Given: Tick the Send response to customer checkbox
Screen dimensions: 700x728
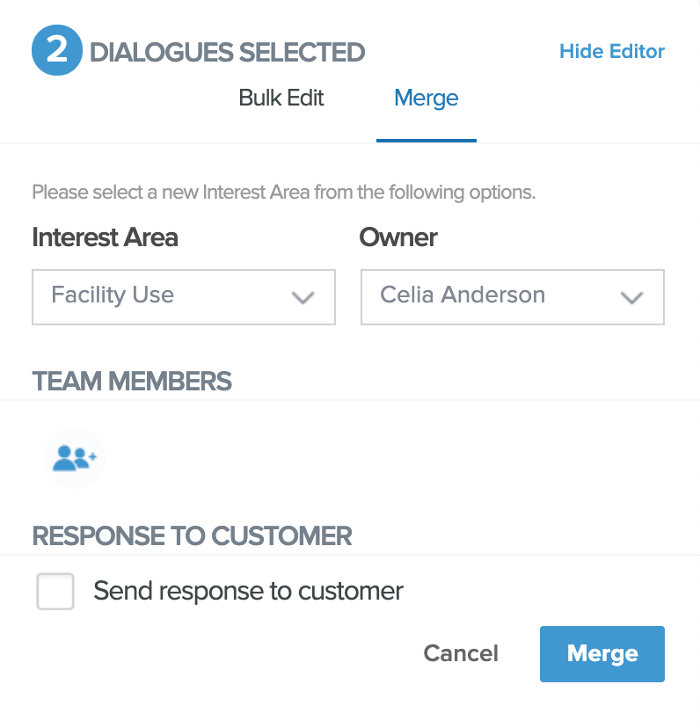Looking at the screenshot, I should 55,591.
